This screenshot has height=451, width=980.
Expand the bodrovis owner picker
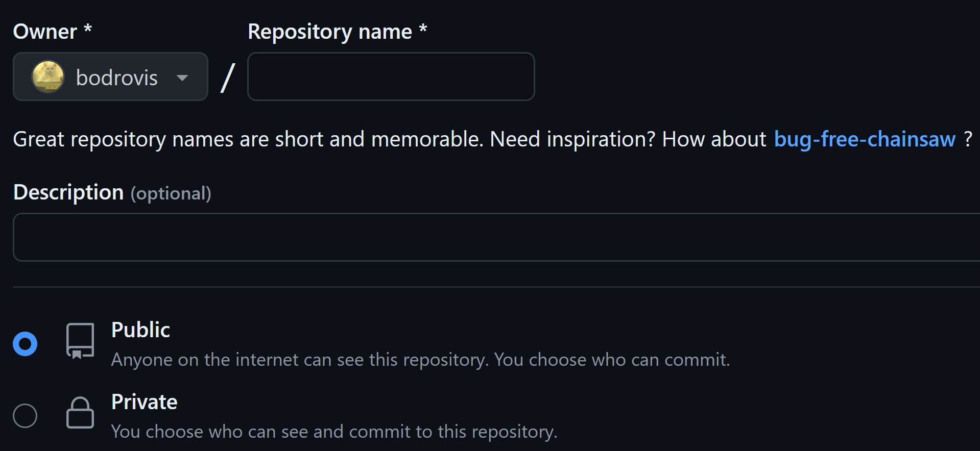coord(110,77)
